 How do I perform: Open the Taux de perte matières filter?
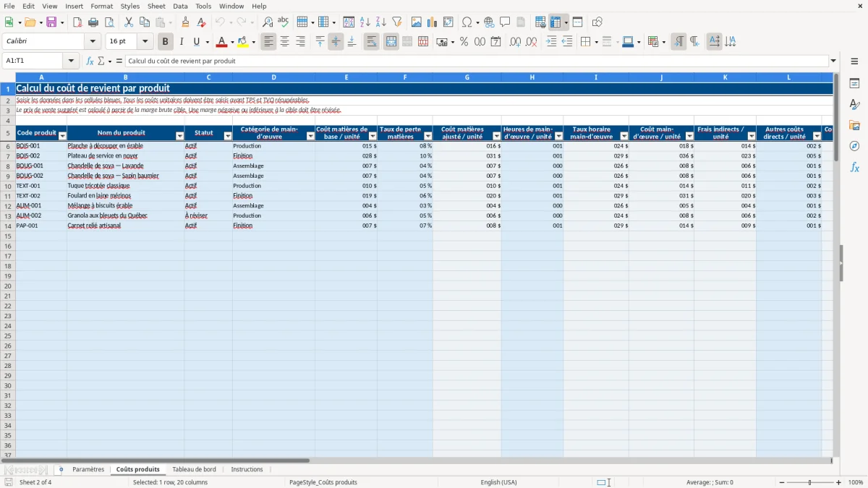[x=428, y=136]
